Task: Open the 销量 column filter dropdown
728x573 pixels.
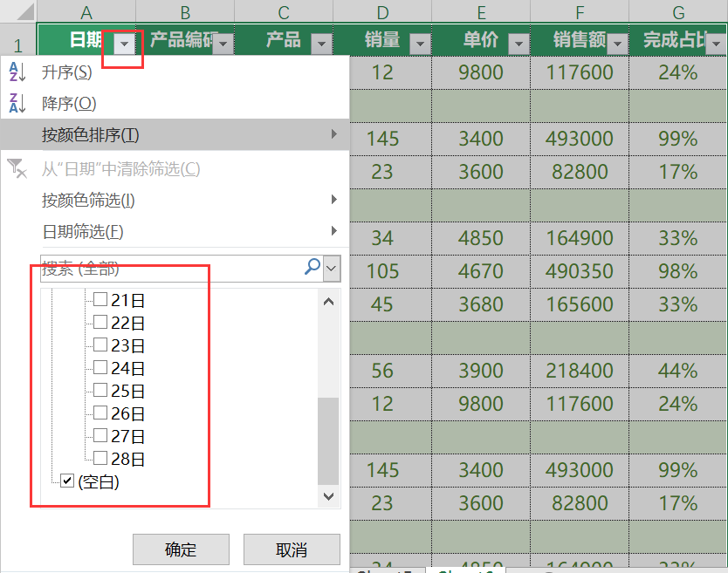Action: coord(420,44)
